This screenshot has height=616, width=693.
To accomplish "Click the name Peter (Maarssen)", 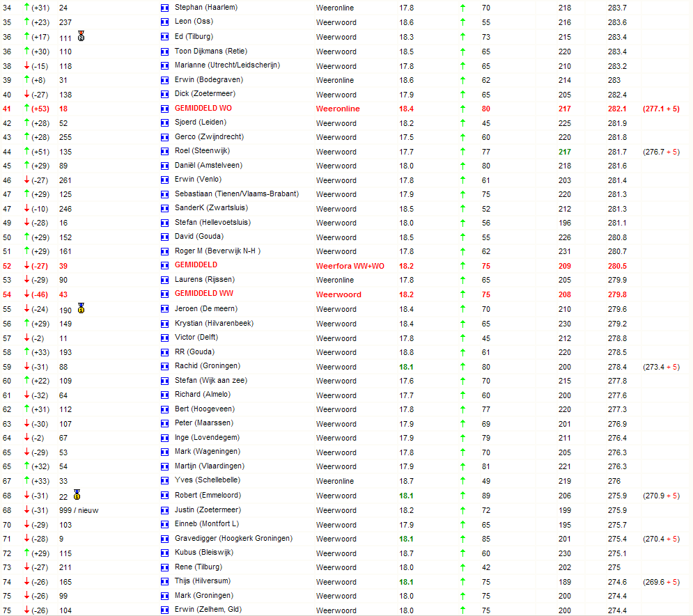I will coord(204,423).
